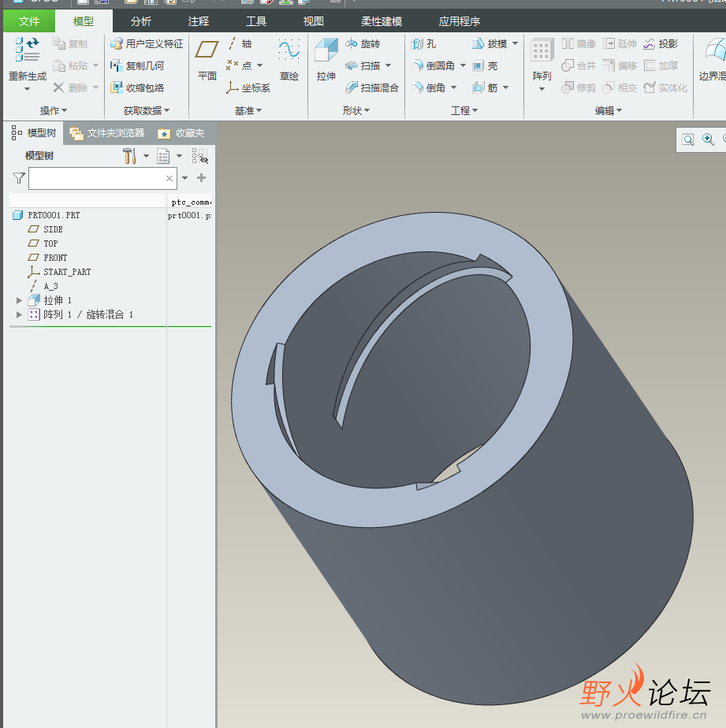The height and width of the screenshot is (728, 726).
Task: Switch to the 柔性建模 ribbon tab
Action: pyautogui.click(x=382, y=21)
